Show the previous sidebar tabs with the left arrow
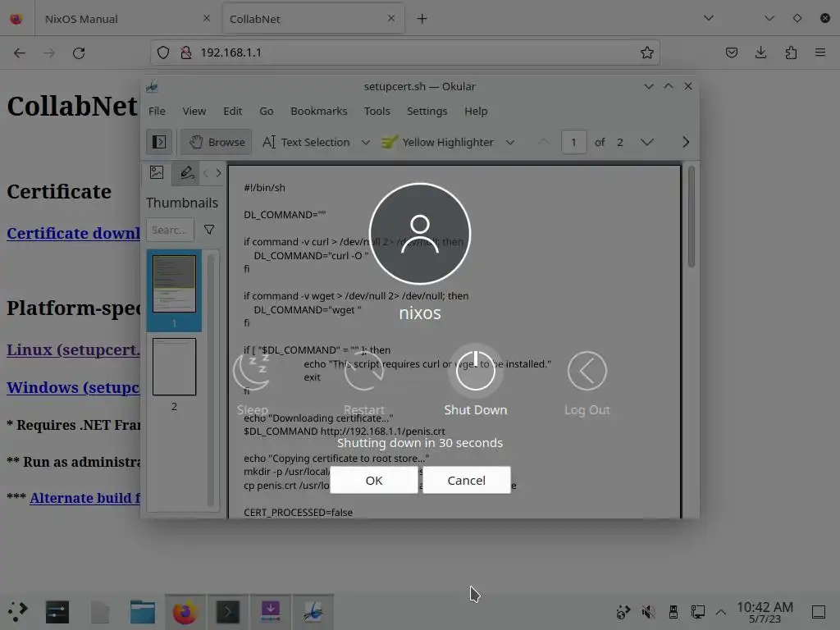Screen dimensions: 840x630 point(206,172)
